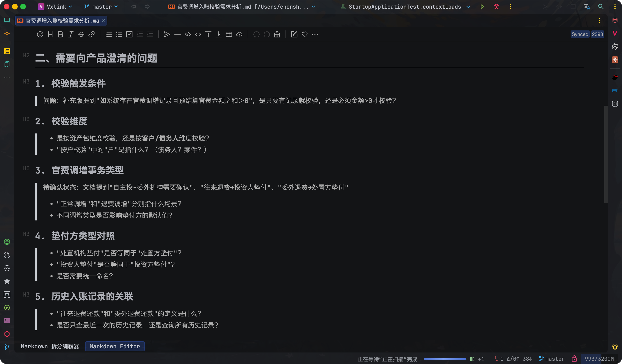
Task: Toggle bold formatting in the markdown toolbar
Action: (x=60, y=34)
